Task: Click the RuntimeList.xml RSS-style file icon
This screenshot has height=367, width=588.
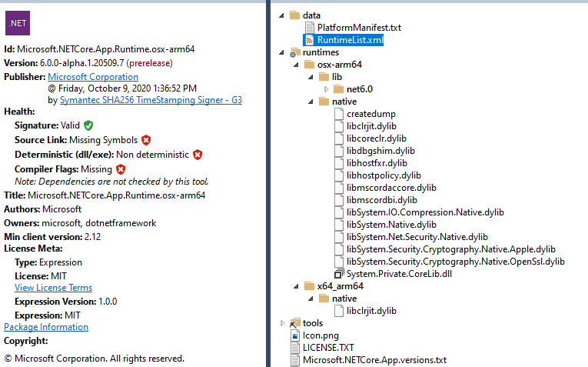Action: pos(310,40)
